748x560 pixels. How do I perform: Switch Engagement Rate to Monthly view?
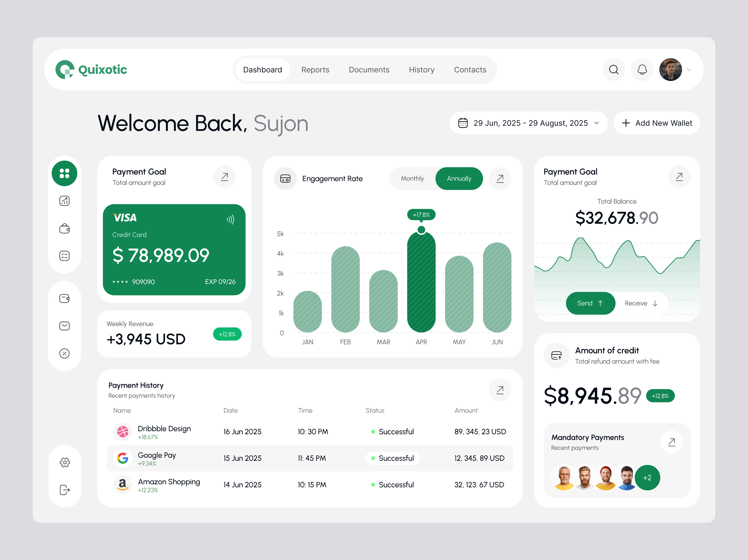click(x=412, y=179)
